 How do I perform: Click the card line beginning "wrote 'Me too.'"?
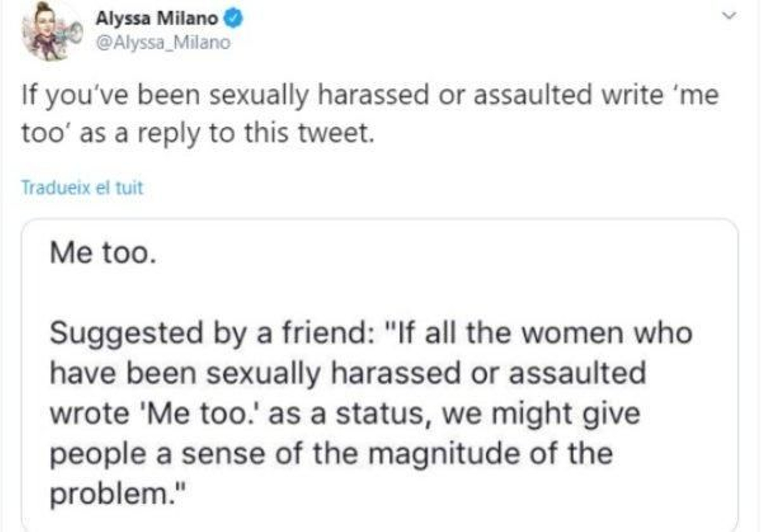(x=345, y=413)
